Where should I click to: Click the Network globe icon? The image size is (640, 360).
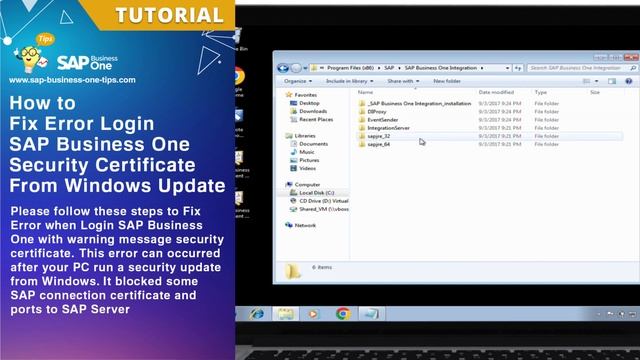(x=289, y=225)
